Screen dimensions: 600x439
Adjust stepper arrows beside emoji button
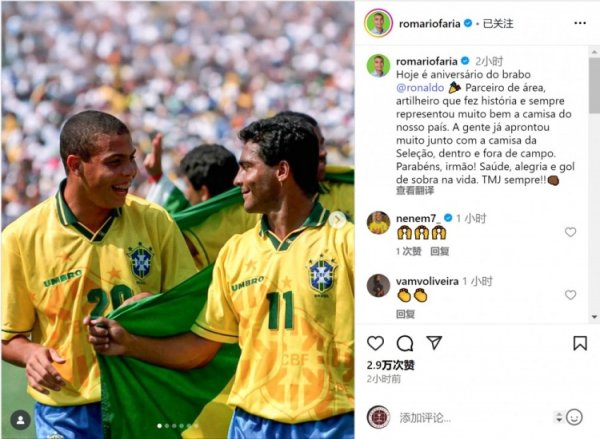[559, 417]
